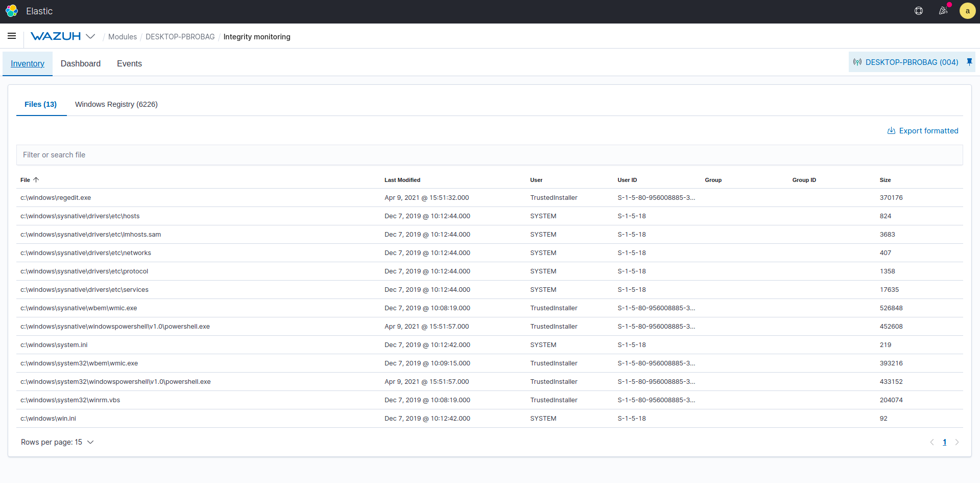This screenshot has height=483, width=980.
Task: Click size value 204074
Action: (x=891, y=400)
